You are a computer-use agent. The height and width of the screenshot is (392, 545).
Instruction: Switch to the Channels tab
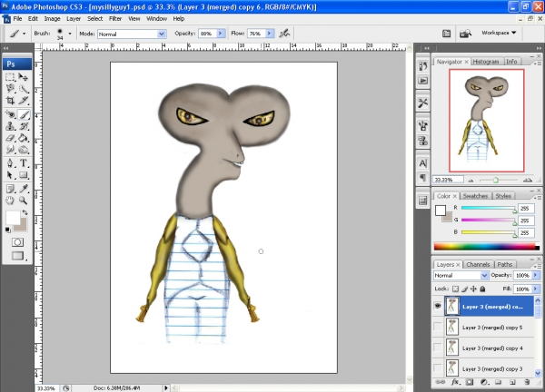pos(478,265)
